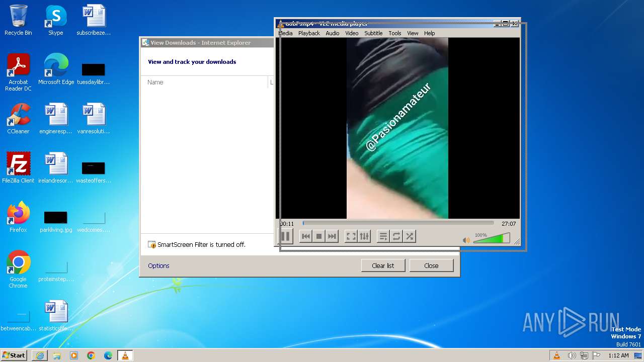Toggle shuffle playback in VLC
644x362 pixels.
pyautogui.click(x=410, y=236)
